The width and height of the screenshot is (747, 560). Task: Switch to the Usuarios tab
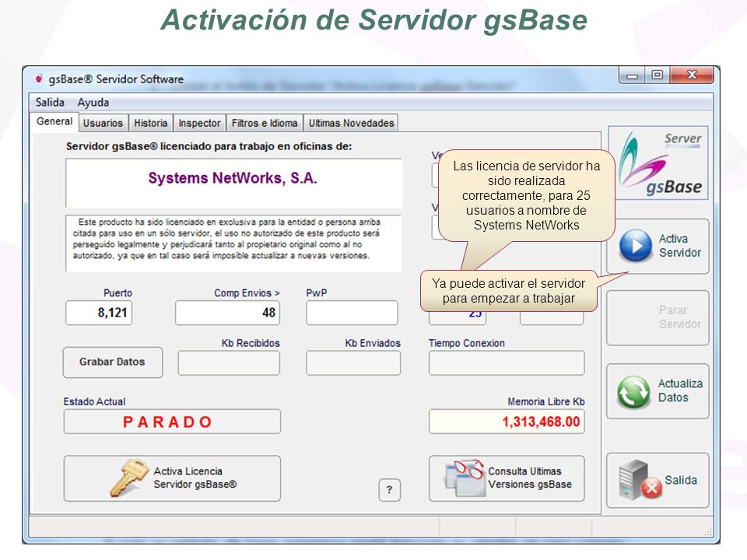click(x=103, y=123)
